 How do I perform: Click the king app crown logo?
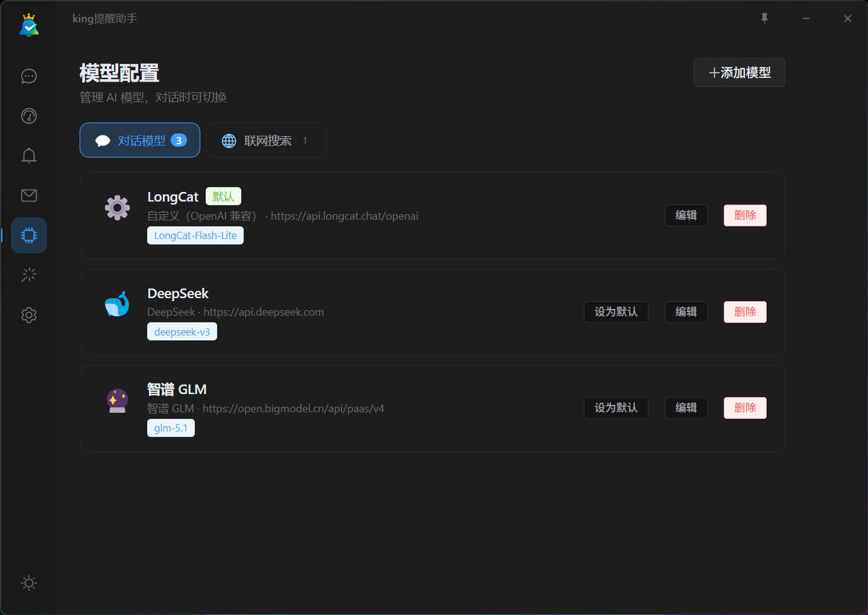29,25
